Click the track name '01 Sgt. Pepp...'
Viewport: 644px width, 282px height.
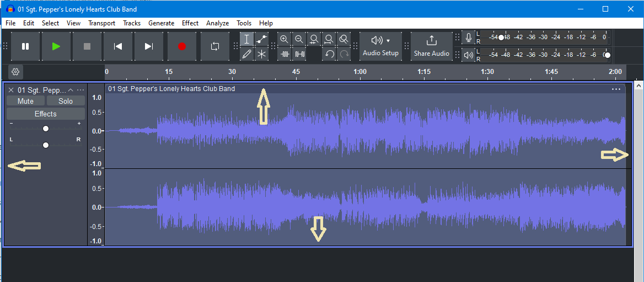pyautogui.click(x=41, y=90)
